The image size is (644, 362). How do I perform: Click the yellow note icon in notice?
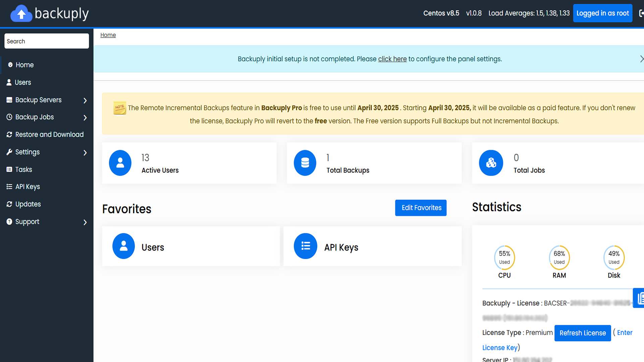(x=120, y=108)
